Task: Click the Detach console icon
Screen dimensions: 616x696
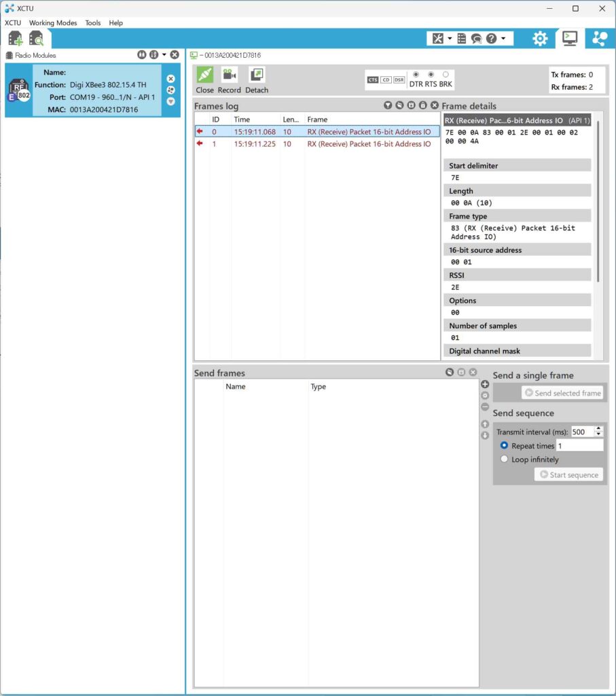Action: 257,75
